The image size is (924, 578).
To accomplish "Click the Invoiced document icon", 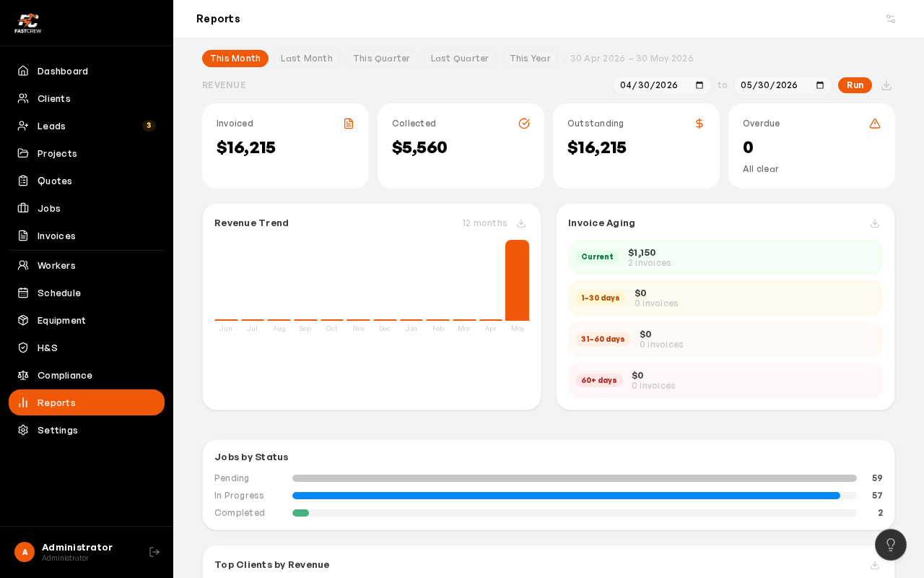I will tap(349, 124).
